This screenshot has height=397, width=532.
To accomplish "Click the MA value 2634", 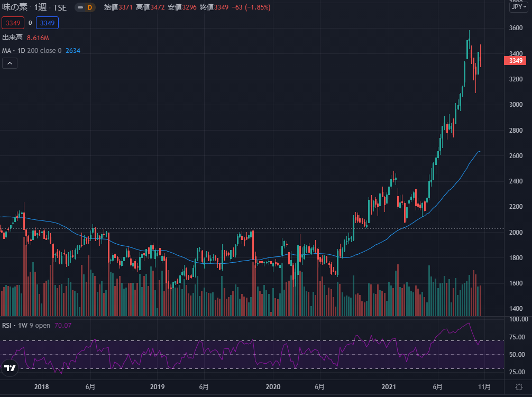I will pyautogui.click(x=73, y=51).
